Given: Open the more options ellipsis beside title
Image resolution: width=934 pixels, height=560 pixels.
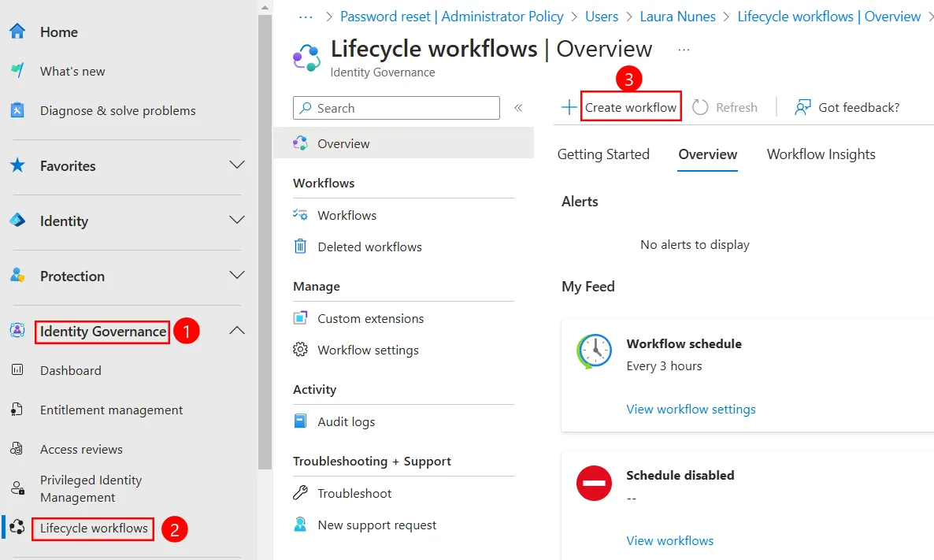Looking at the screenshot, I should point(684,50).
